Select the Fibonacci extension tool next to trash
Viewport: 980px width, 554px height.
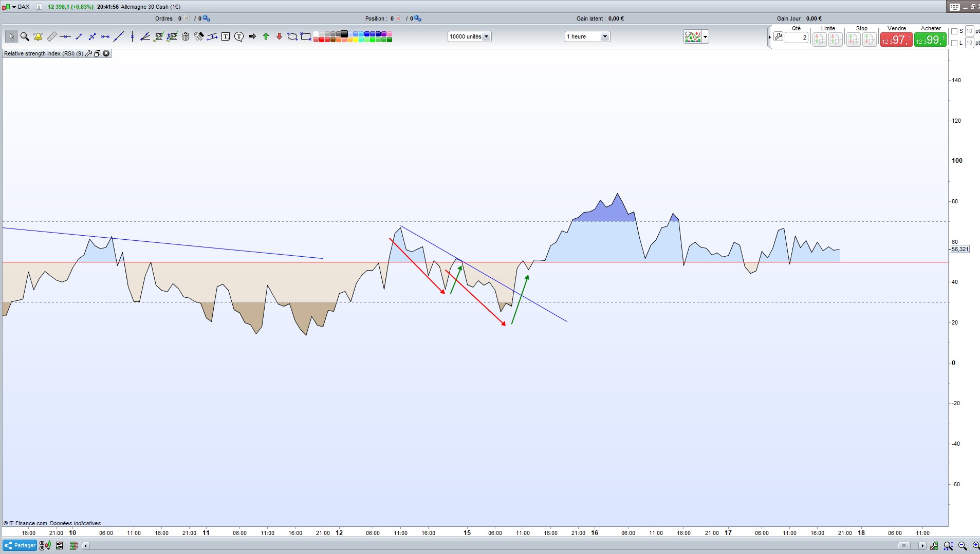click(172, 36)
